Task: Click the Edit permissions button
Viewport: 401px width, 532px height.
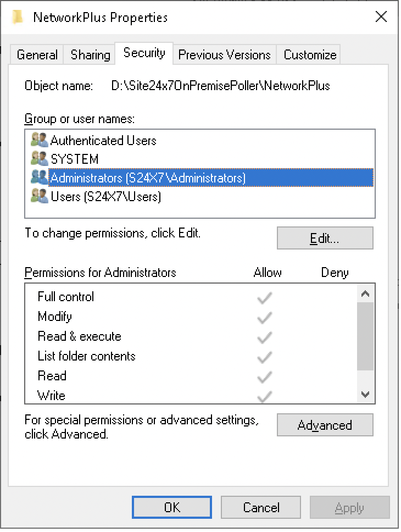Action: click(325, 239)
